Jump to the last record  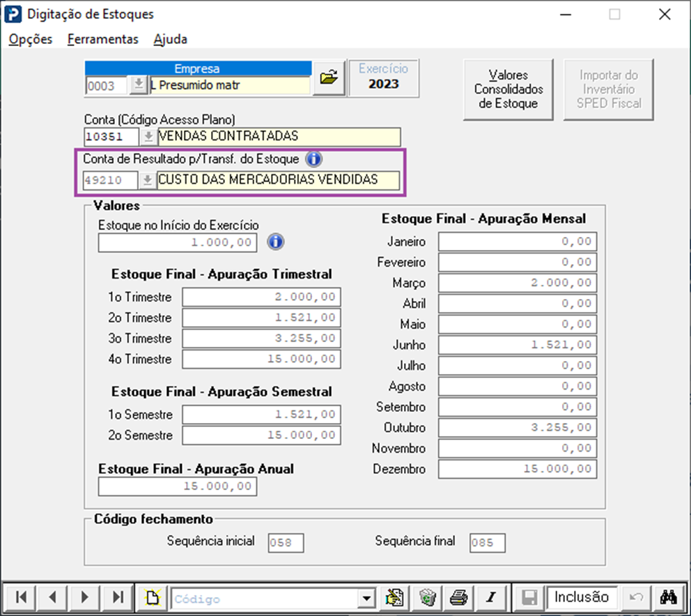tap(117, 597)
